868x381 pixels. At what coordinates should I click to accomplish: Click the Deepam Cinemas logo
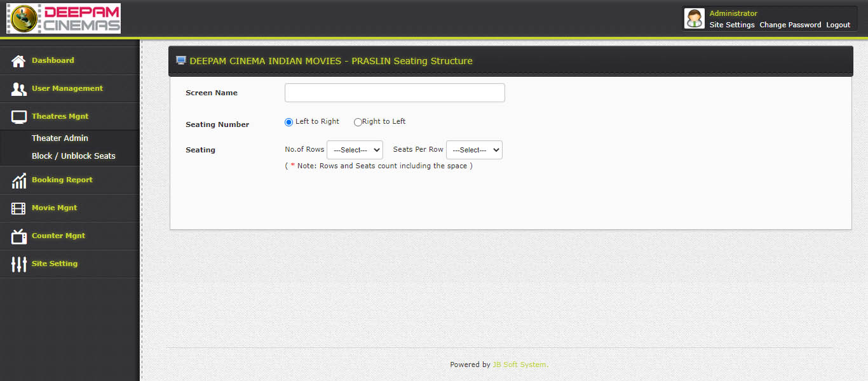point(64,18)
